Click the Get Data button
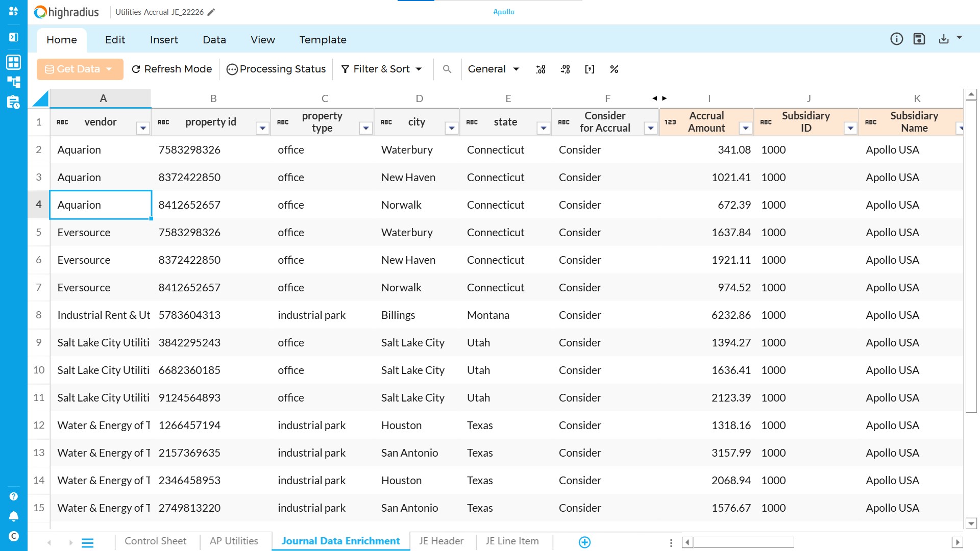The width and height of the screenshot is (980, 551). pyautogui.click(x=79, y=69)
